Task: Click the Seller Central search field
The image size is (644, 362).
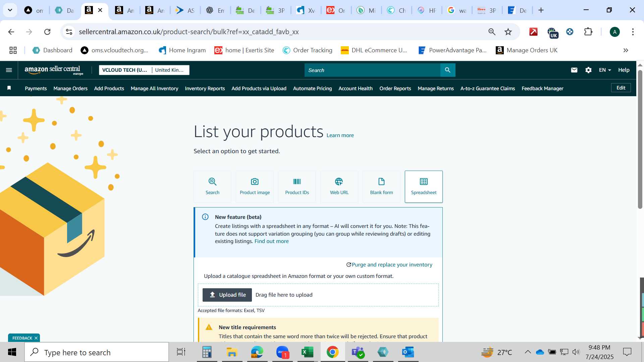Action: [372, 70]
